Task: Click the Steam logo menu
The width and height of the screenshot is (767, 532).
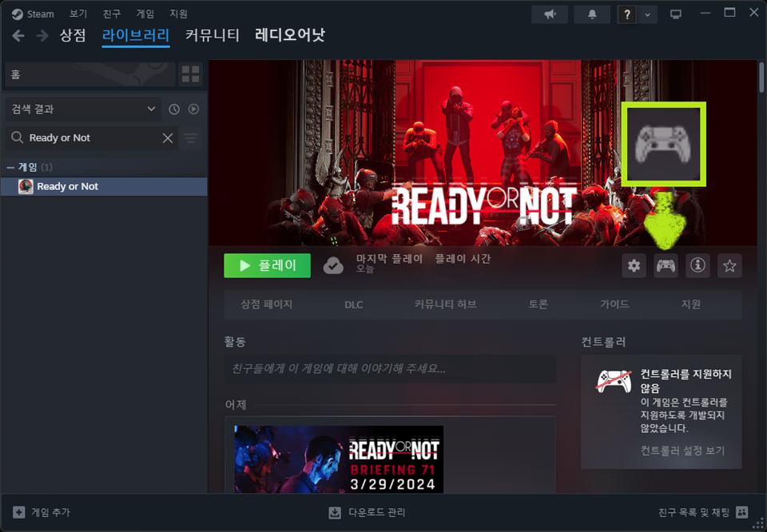Action: (x=33, y=14)
